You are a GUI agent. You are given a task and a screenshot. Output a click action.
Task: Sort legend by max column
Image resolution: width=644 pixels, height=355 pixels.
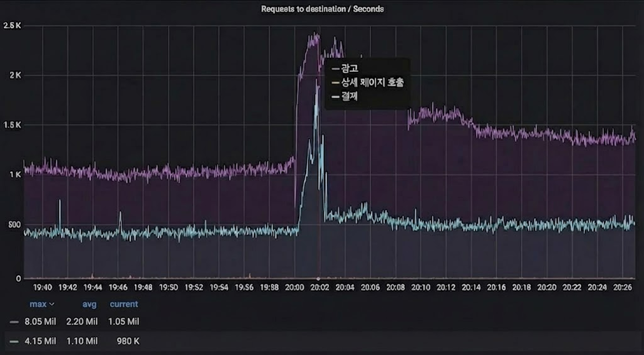click(x=38, y=304)
